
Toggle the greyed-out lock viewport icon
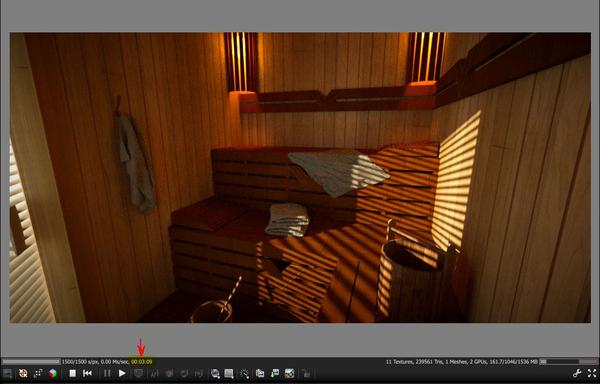point(306,373)
